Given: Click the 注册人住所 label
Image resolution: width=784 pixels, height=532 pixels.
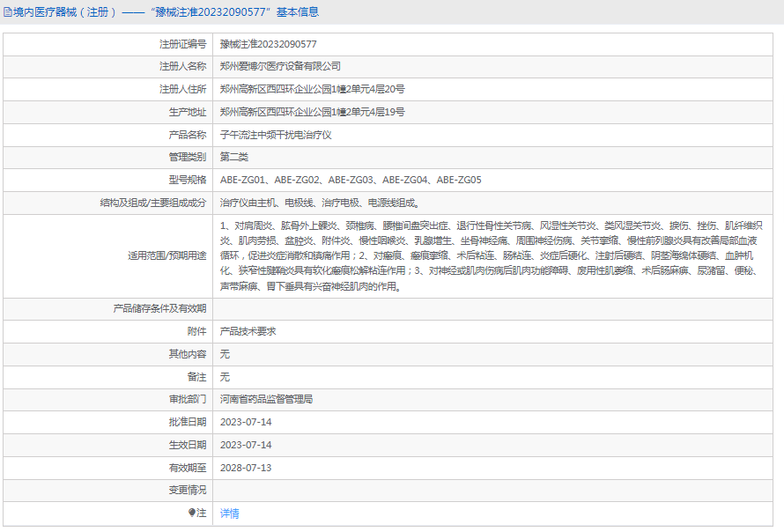Looking at the screenshot, I should (x=183, y=89).
